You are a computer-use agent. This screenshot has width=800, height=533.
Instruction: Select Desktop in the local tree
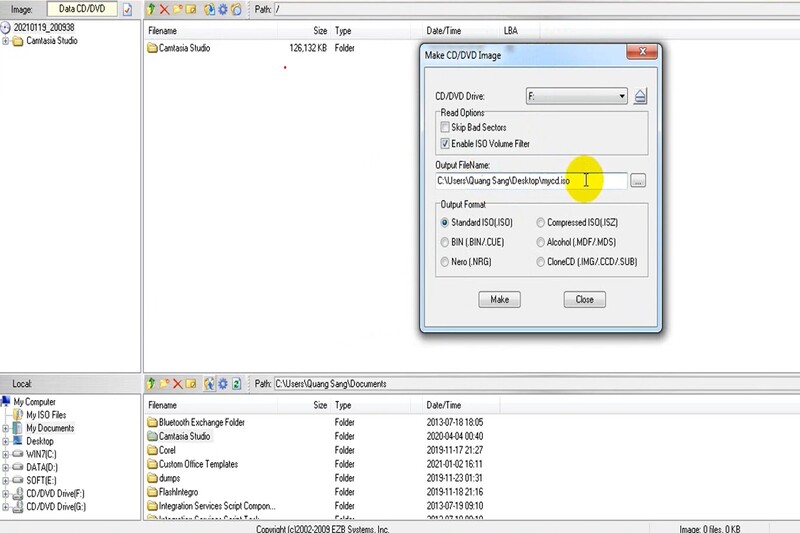(x=40, y=441)
